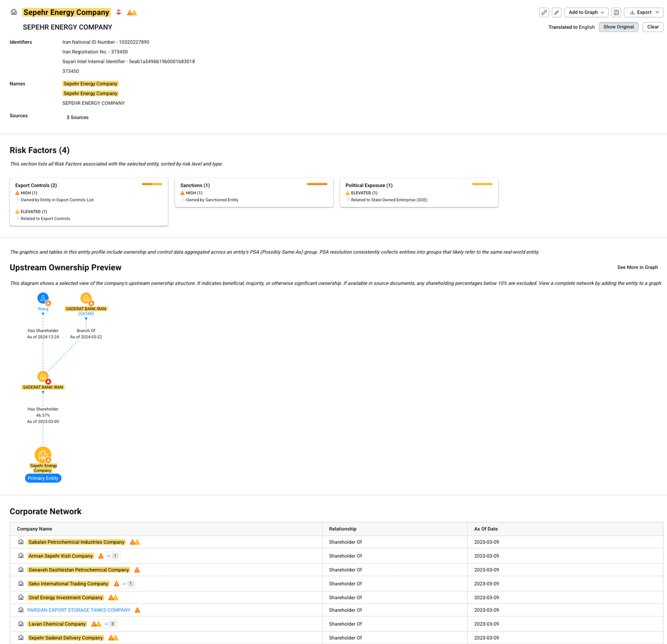Toggle the Show Original translation button
Screen dimensions: 667x644
[x=619, y=27]
